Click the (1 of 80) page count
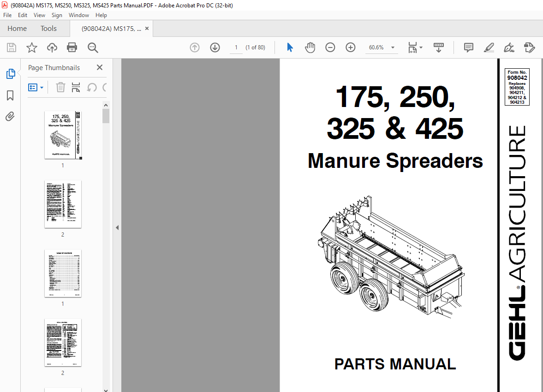Image resolution: width=543 pixels, height=392 pixels. (255, 48)
